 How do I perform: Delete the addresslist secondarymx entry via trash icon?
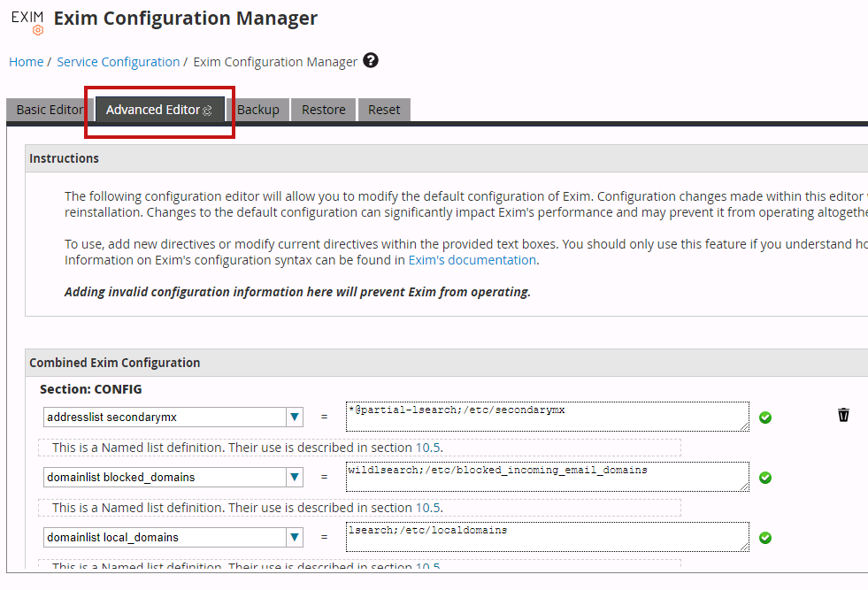[843, 415]
